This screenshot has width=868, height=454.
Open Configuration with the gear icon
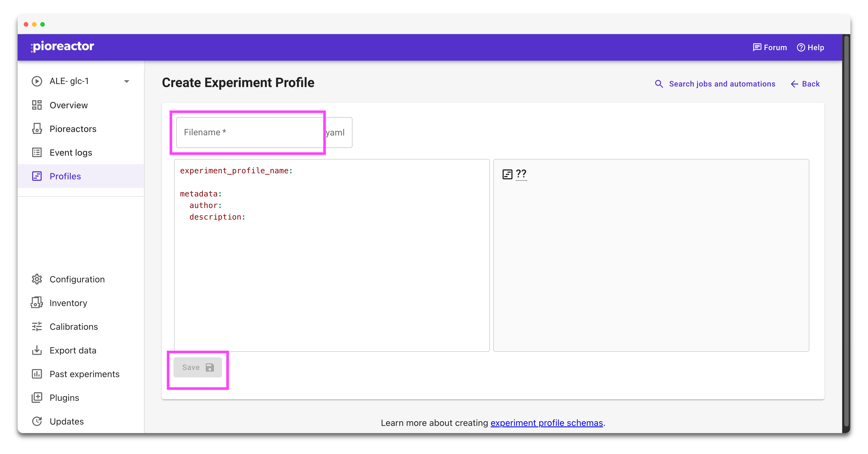click(37, 279)
